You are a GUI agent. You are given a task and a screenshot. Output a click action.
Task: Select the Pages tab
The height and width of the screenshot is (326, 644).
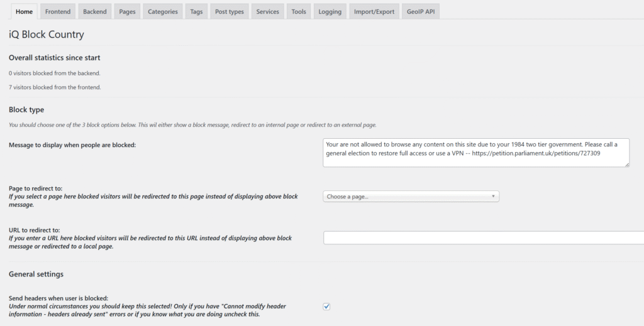pos(127,11)
